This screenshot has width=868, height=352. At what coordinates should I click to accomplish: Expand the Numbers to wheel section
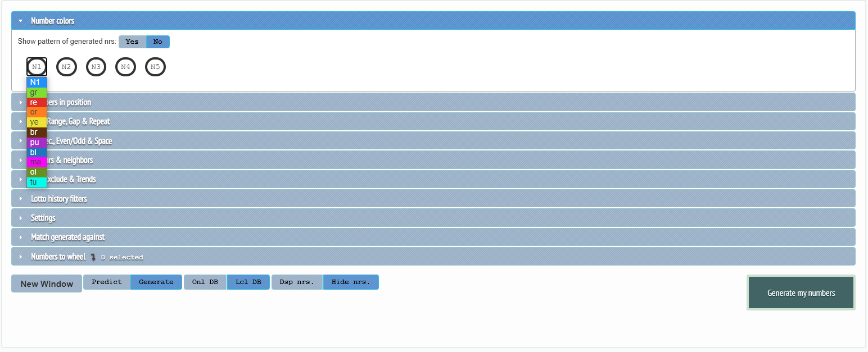coord(433,257)
